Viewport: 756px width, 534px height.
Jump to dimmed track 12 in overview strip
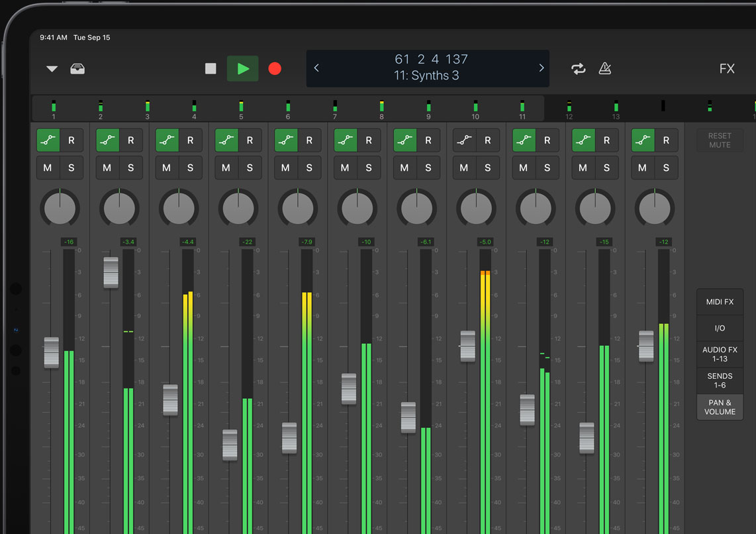coord(569,109)
